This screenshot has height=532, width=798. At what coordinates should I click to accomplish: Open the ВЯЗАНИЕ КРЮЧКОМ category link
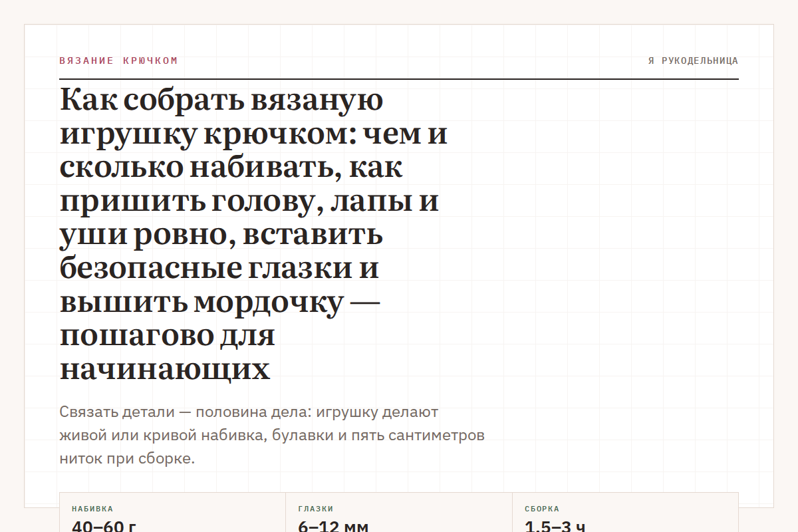tap(119, 61)
